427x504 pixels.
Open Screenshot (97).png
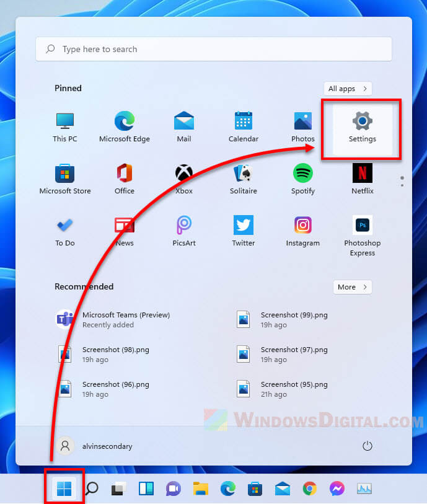pyautogui.click(x=282, y=354)
